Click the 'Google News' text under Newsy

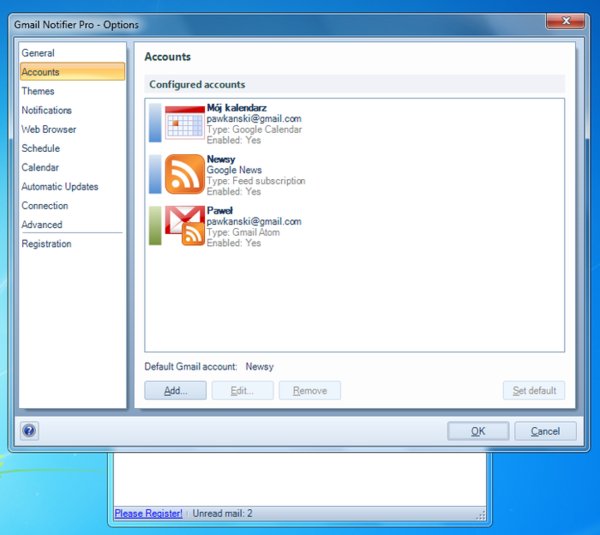pos(234,170)
